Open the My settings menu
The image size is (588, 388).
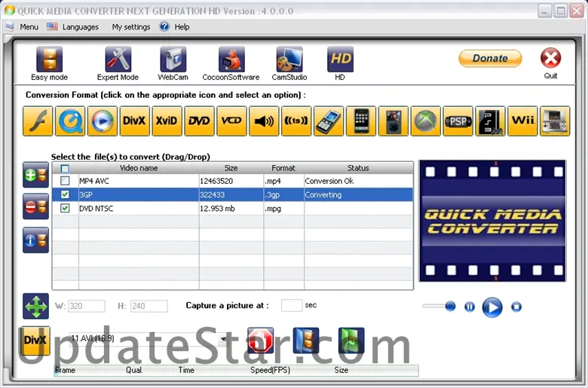pos(131,27)
